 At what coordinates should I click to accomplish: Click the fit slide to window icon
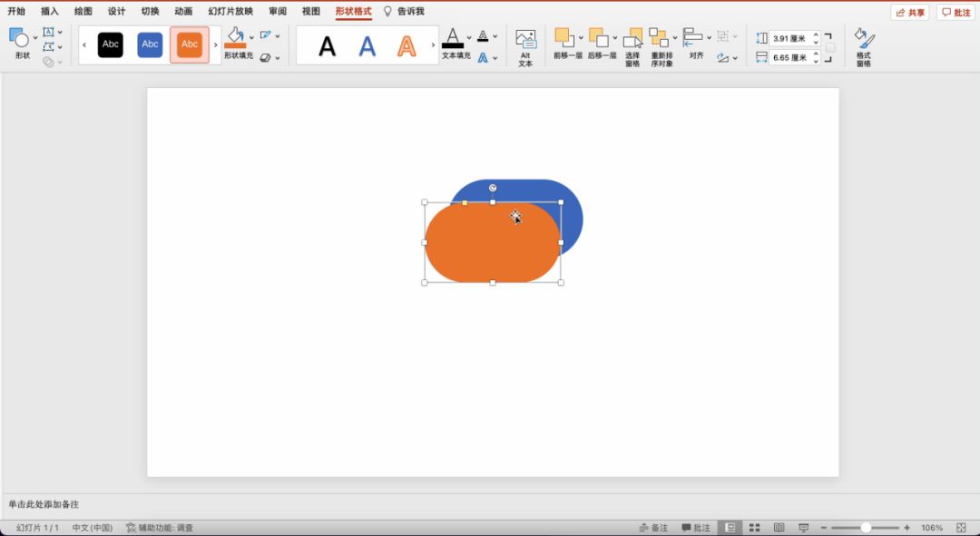(961, 528)
